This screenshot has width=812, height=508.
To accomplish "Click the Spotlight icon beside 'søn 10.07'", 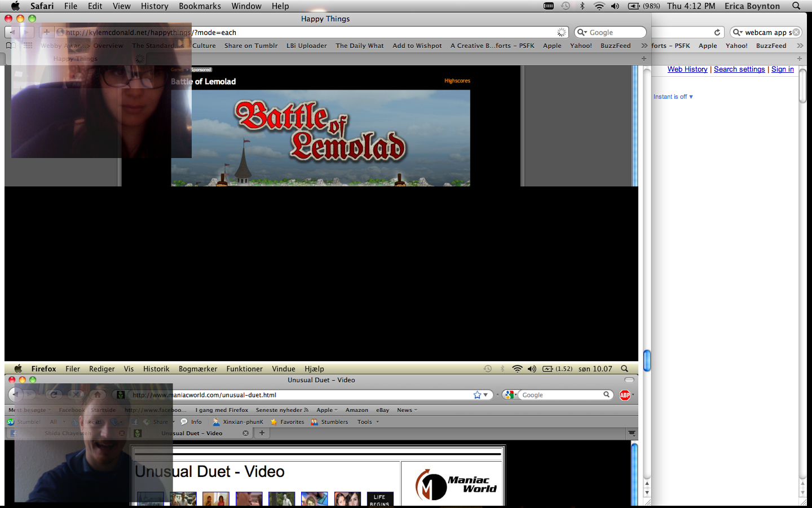I will 624,369.
